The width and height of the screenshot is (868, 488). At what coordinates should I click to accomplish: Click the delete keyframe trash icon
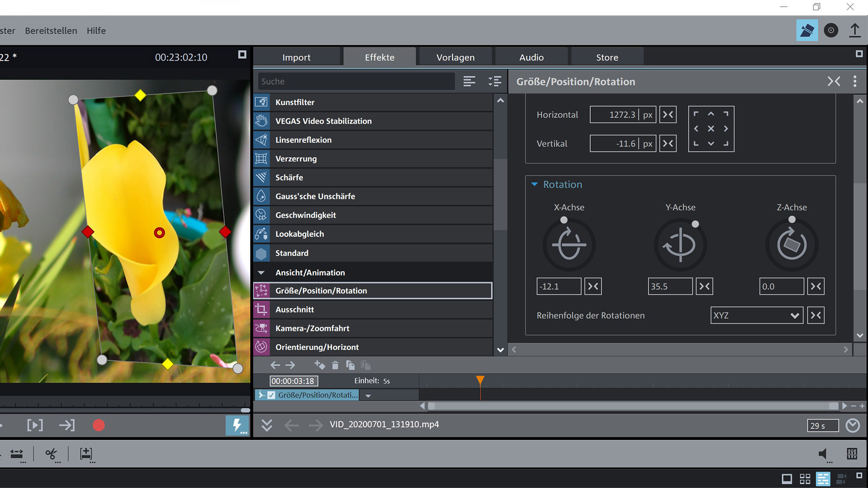point(335,365)
